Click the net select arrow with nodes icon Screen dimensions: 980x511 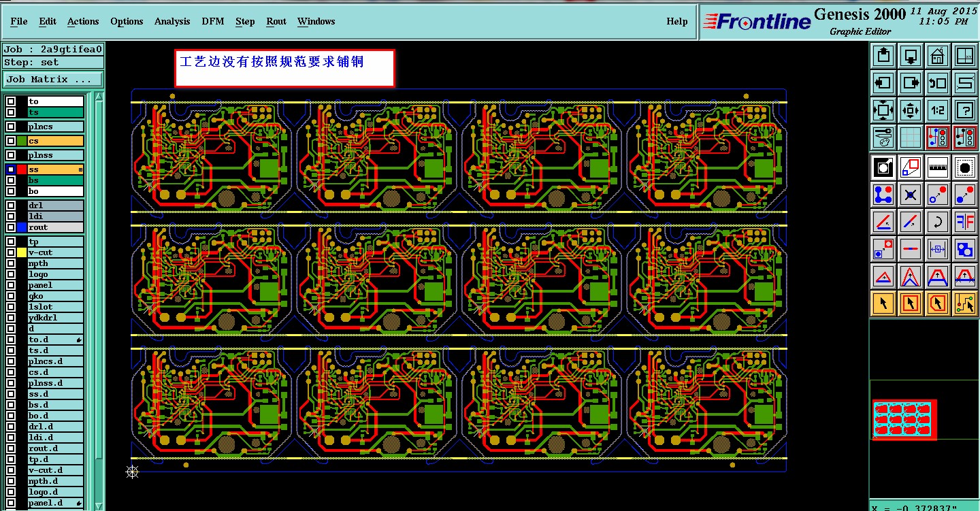pos(965,303)
